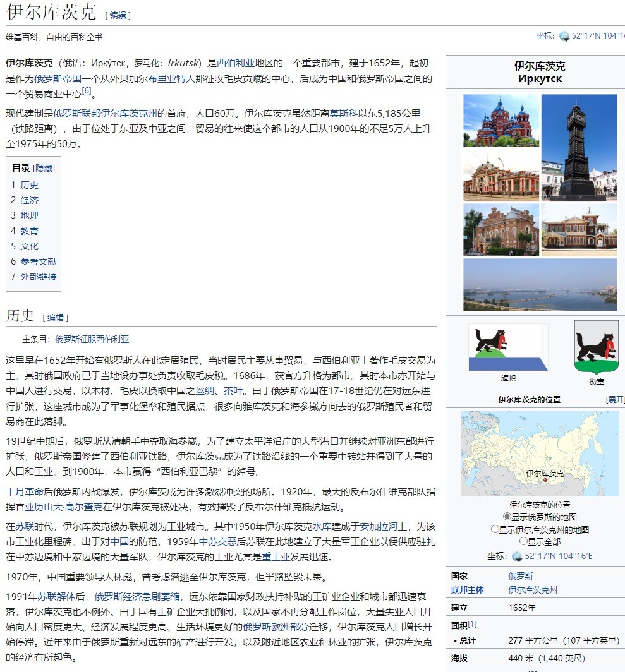The image size is (625, 672).
Task: Open the 中苏交恶 link
Action: click(217, 542)
